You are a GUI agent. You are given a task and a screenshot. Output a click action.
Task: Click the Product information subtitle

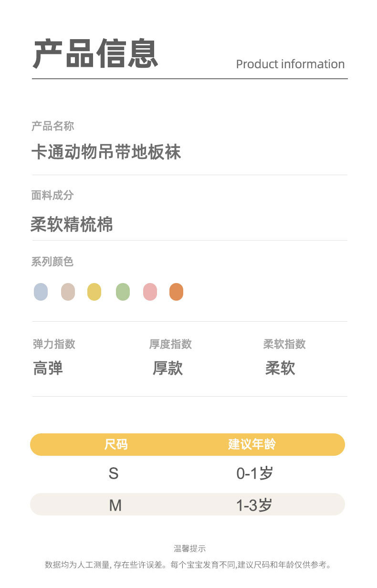pyautogui.click(x=290, y=64)
